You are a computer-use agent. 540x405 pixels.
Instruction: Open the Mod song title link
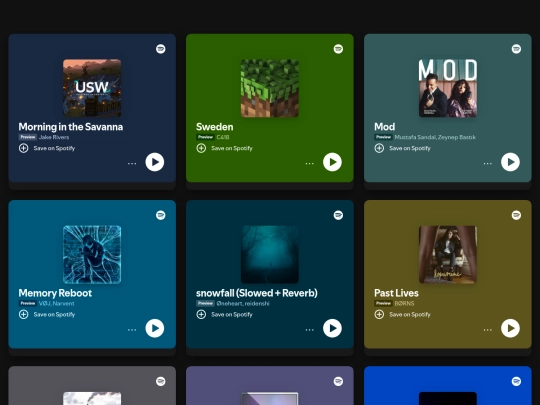tap(385, 127)
